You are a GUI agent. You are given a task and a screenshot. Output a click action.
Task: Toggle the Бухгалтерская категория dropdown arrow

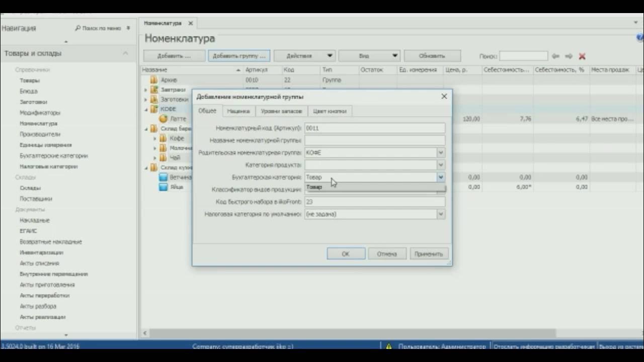pyautogui.click(x=441, y=177)
